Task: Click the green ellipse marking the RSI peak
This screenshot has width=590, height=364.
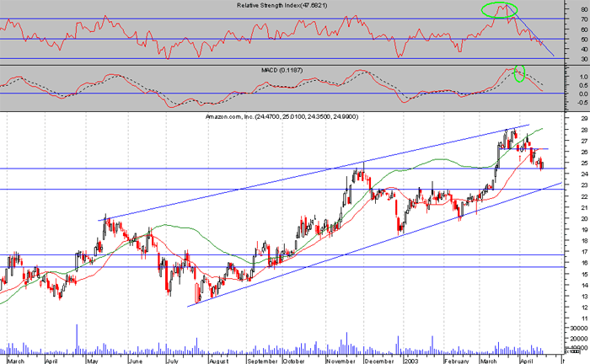Action: tap(500, 10)
